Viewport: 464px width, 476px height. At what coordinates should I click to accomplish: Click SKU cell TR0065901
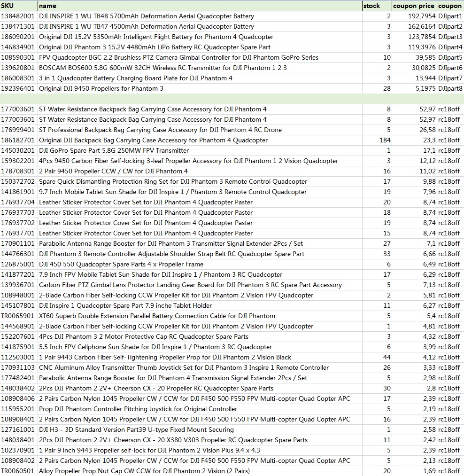[19, 316]
